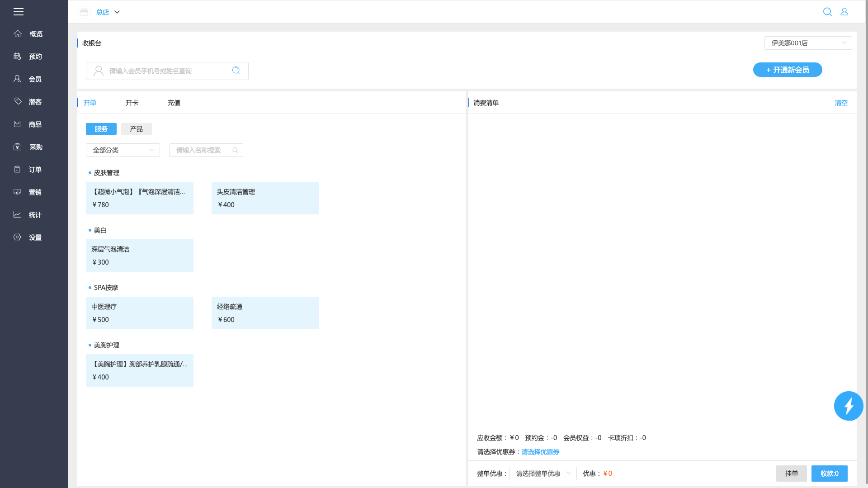
Task: Focus the member phone or name search field
Action: [x=167, y=71]
